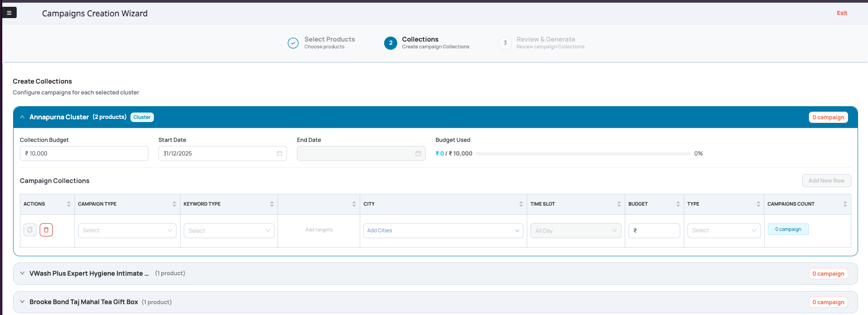Viewport: 868px width, 315px height.
Task: Click the End Date field
Action: [361, 154]
